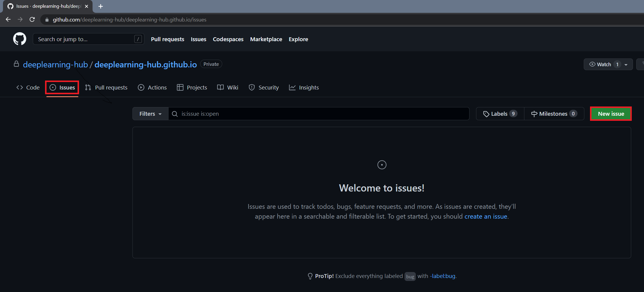Click the issue search field 'is:issue is:open'
644x292 pixels.
pyautogui.click(x=319, y=114)
